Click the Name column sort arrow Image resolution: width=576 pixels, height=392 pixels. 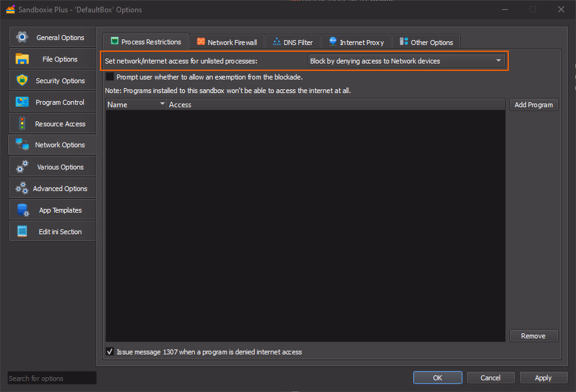(x=163, y=105)
